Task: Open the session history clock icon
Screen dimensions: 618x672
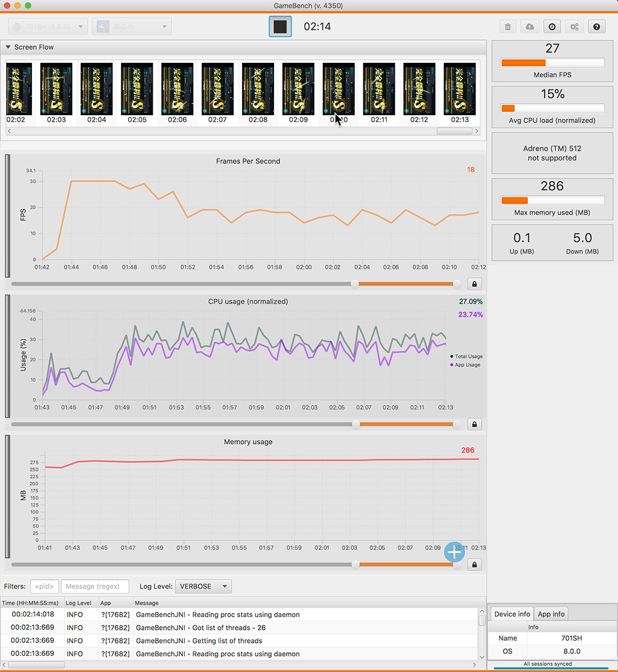Action: coord(552,27)
